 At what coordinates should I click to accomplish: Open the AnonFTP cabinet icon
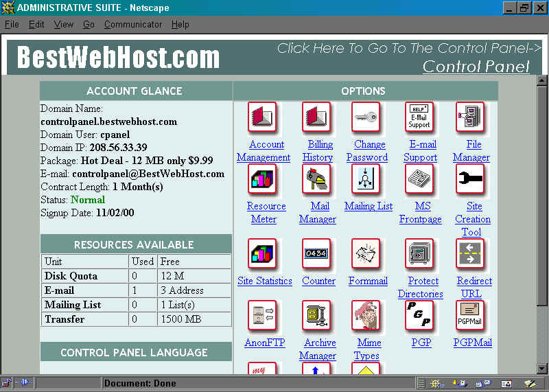pyautogui.click(x=262, y=315)
